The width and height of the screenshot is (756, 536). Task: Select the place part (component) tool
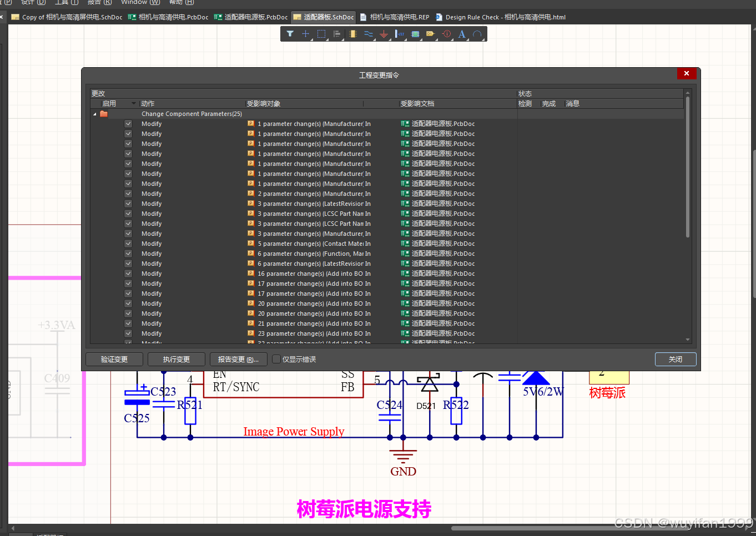tap(352, 34)
